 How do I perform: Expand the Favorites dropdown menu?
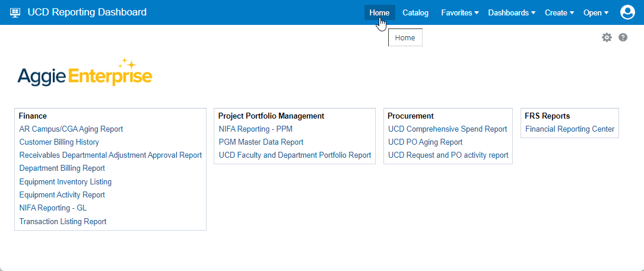point(460,12)
